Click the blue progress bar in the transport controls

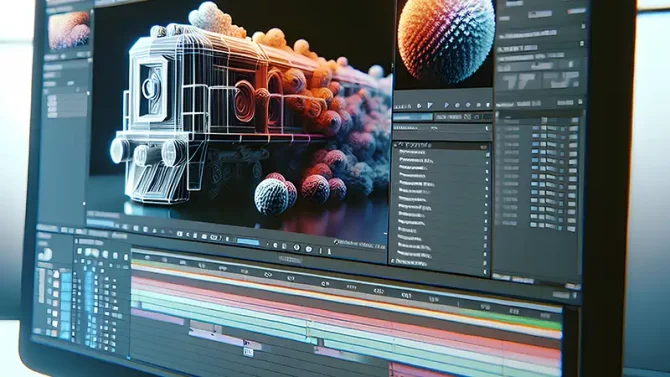(x=248, y=242)
